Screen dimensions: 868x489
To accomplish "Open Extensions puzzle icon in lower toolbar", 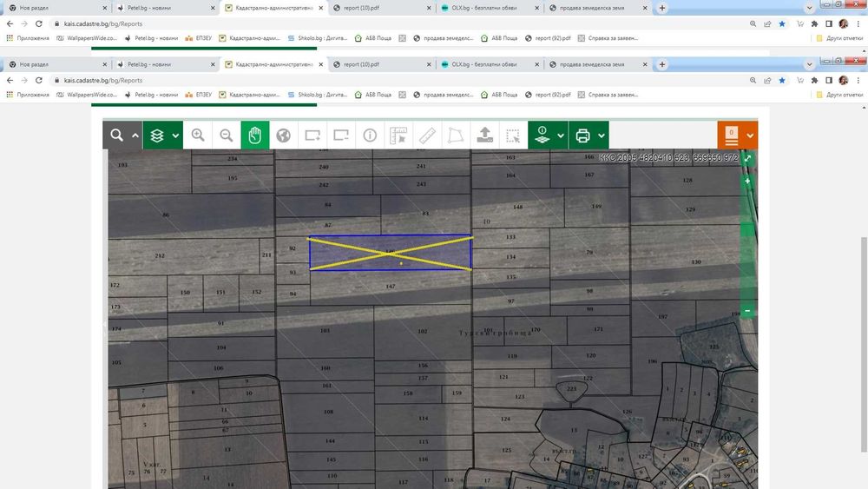I will pos(814,80).
